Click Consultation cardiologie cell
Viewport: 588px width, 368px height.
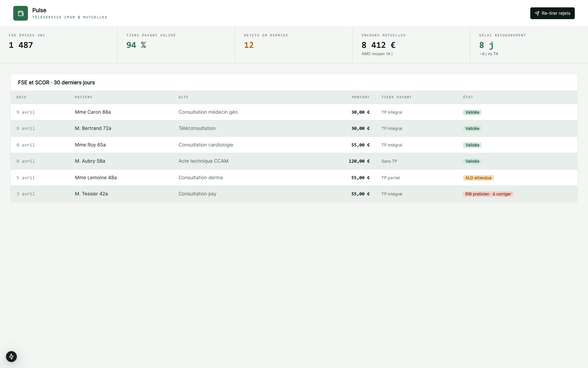(206, 145)
